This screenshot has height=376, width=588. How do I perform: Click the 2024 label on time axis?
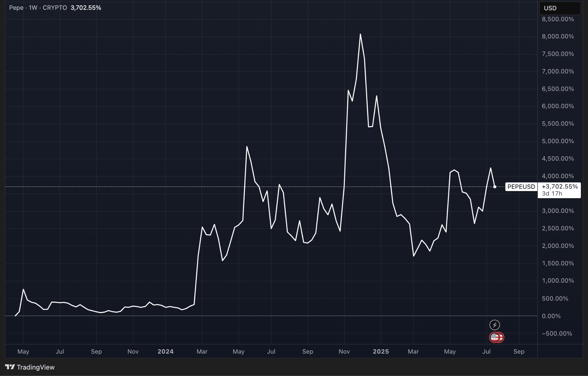(165, 352)
